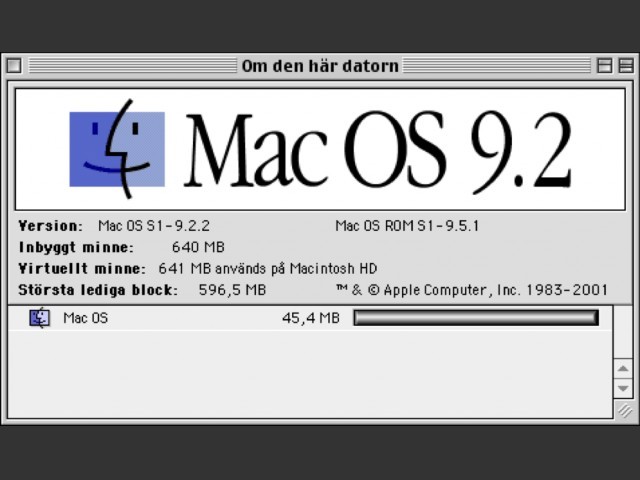Click "641 MB används på Macintosh HD" text
This screenshot has height=480, width=640.
click(268, 269)
